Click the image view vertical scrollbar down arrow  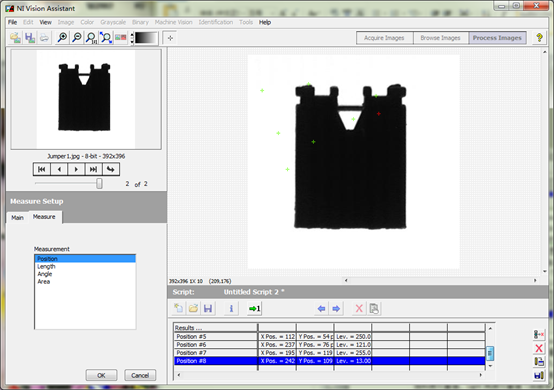pos(544,271)
